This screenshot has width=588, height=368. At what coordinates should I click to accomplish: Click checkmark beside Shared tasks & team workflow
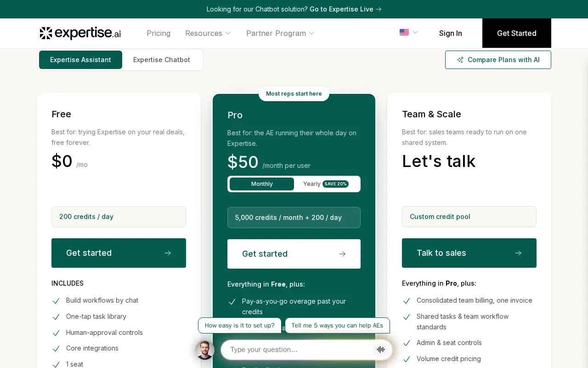click(407, 317)
